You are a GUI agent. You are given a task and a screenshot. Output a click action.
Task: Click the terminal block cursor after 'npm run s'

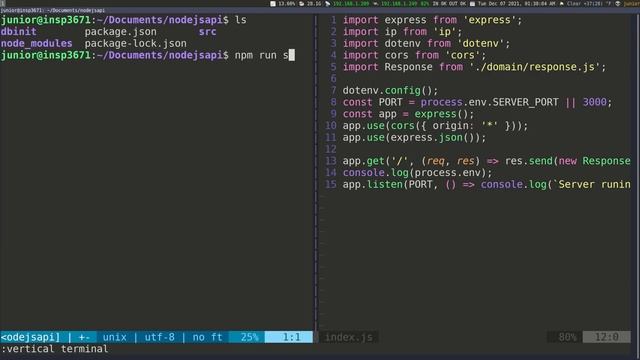coord(291,55)
